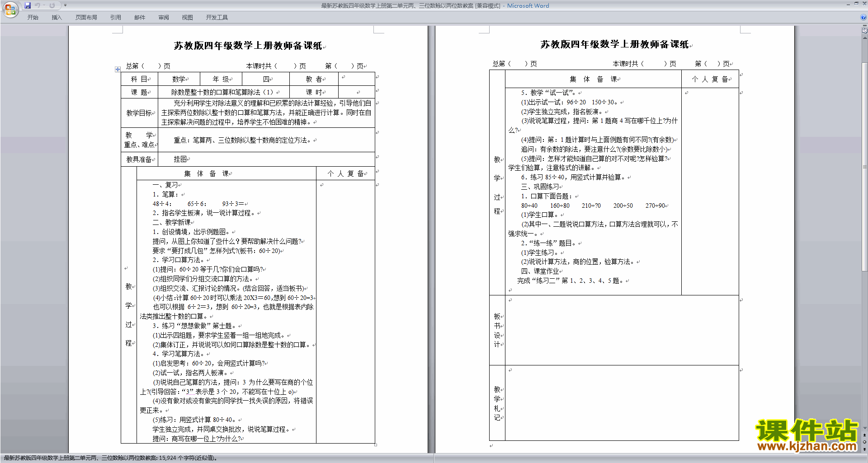Image resolution: width=868 pixels, height=463 pixels.
Task: Open the 开始 ribbon tab
Action: click(x=33, y=17)
